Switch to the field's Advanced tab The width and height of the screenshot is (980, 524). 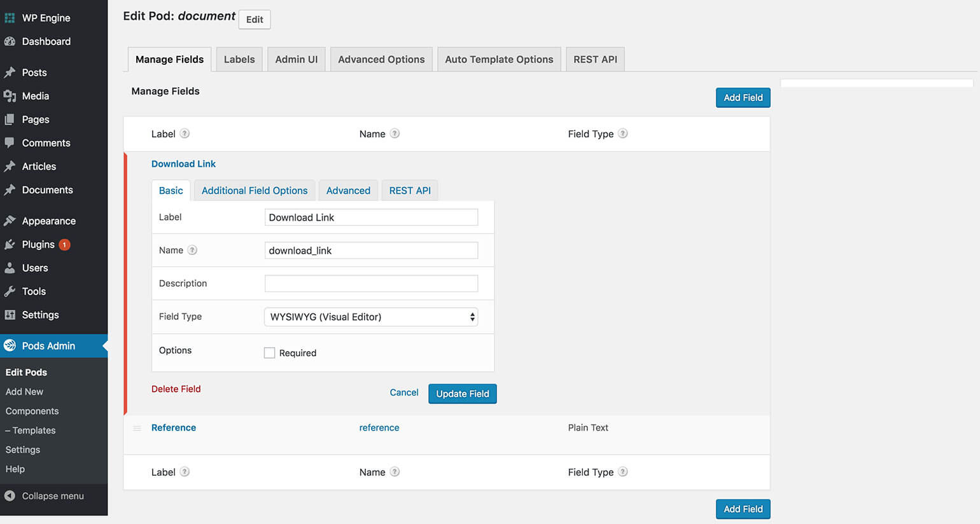point(348,190)
